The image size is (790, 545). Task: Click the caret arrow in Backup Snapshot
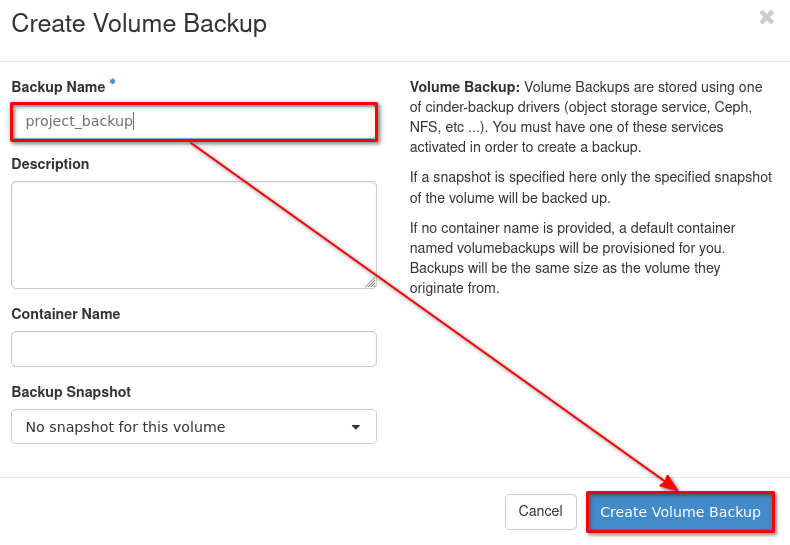356,427
